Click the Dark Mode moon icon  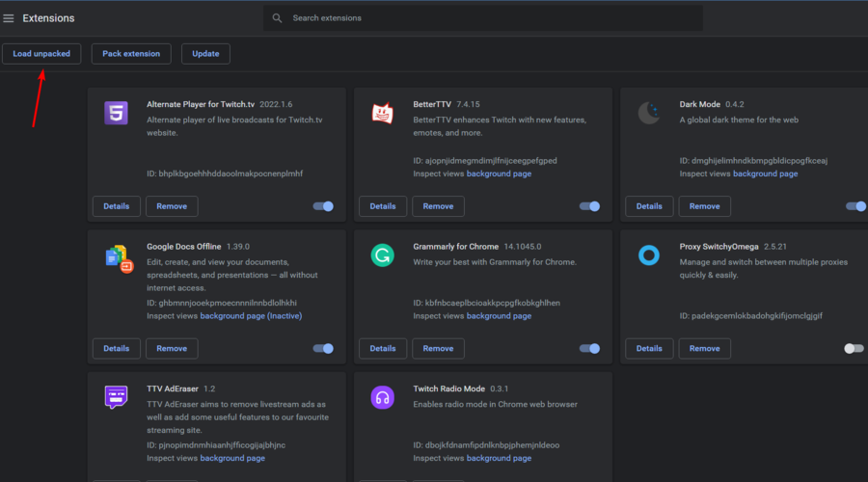[x=649, y=113]
